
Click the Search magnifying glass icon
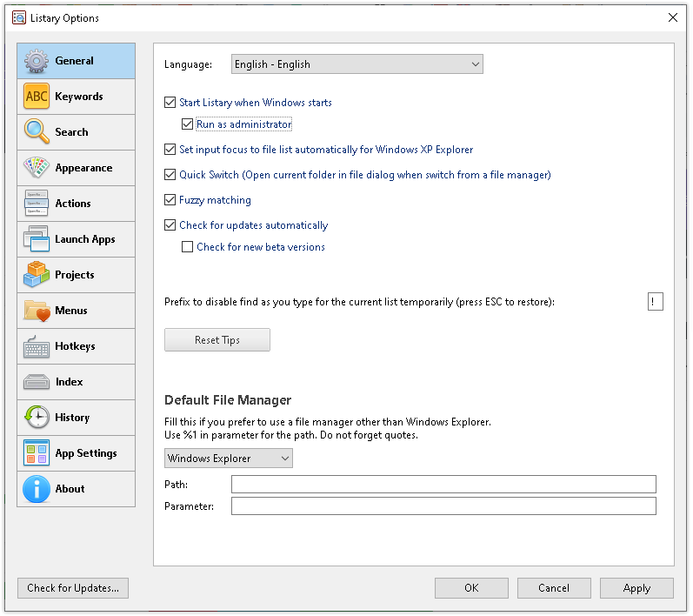click(37, 132)
